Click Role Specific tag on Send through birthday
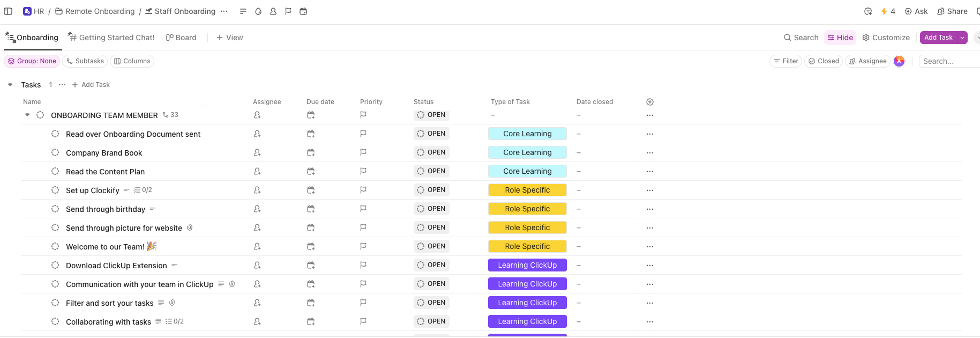The height and width of the screenshot is (338, 980). (527, 209)
